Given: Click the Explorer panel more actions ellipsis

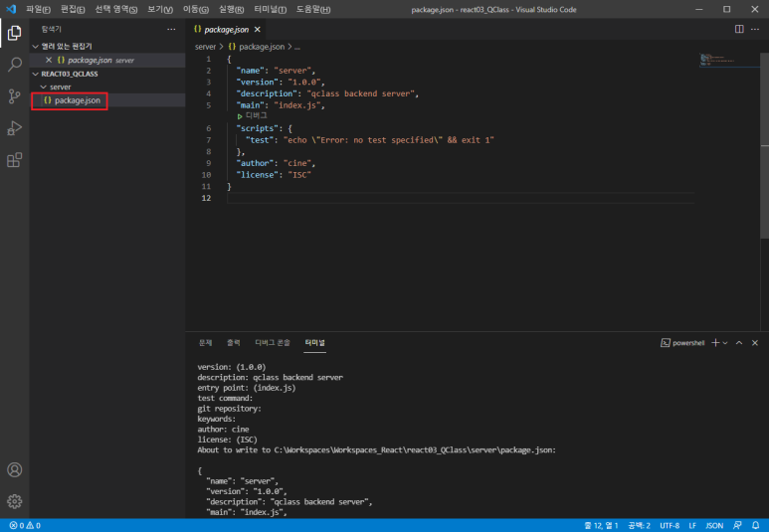Looking at the screenshot, I should pos(171,30).
